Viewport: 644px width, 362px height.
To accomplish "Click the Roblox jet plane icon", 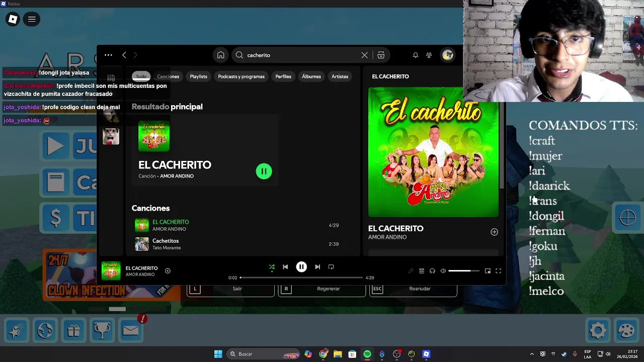I will coord(17,330).
